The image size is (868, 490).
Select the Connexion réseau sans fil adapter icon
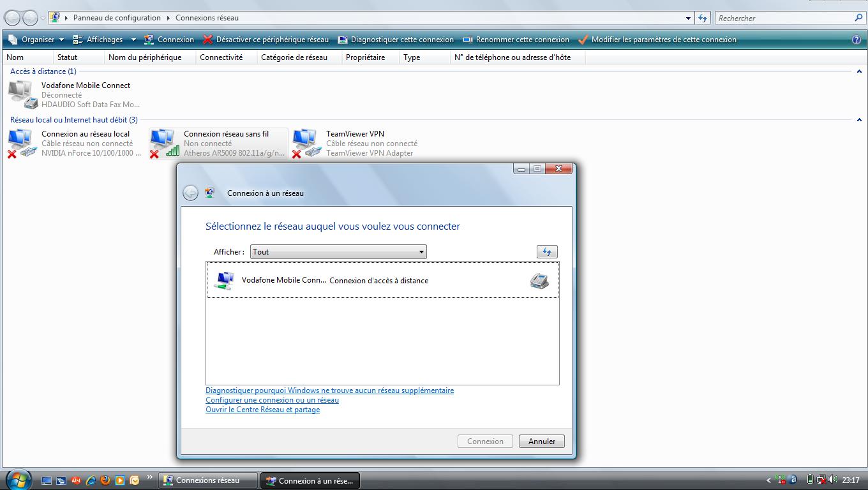(165, 144)
